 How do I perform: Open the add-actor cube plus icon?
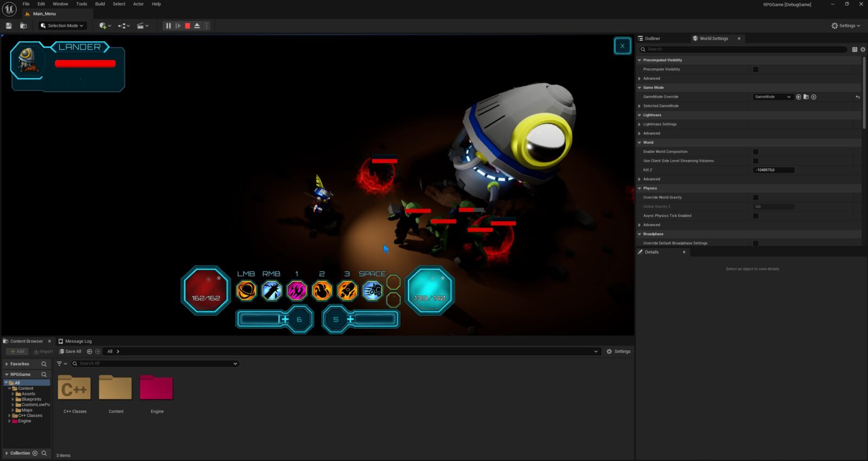click(104, 25)
